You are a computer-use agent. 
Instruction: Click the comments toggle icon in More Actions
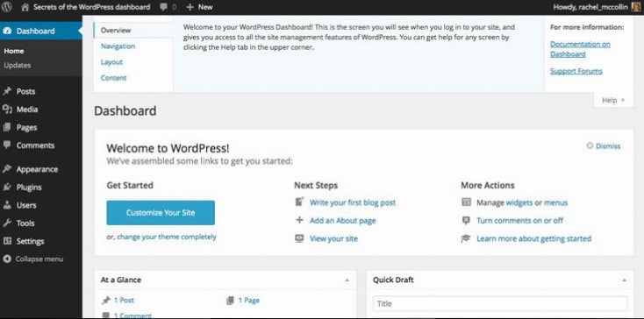(466, 220)
